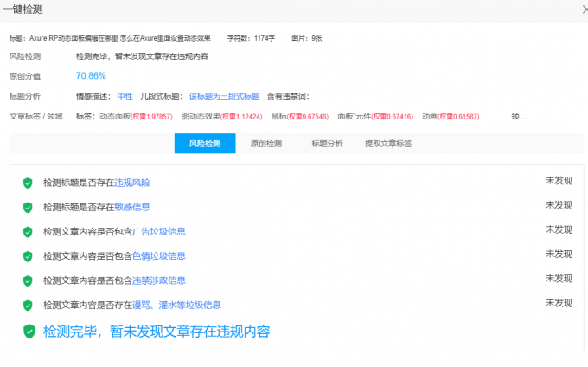Click the 敏感信息 link
Viewport: 588px width, 367px height.
coord(132,207)
